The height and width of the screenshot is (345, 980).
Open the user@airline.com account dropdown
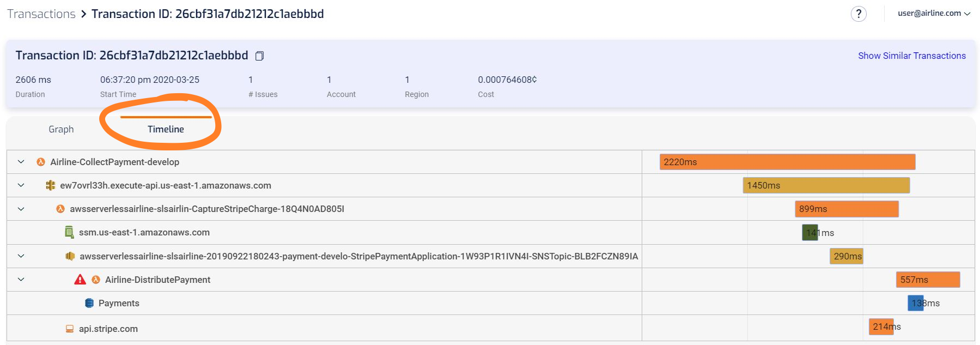click(x=934, y=14)
